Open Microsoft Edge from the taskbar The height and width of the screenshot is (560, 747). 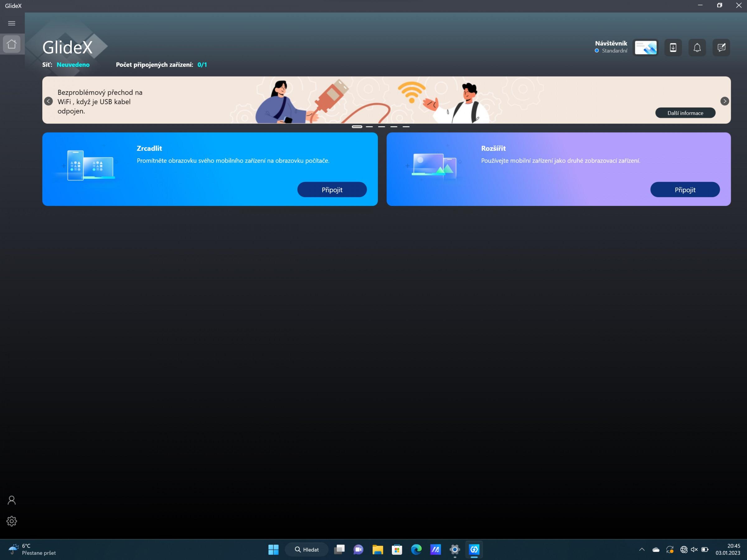(x=416, y=549)
